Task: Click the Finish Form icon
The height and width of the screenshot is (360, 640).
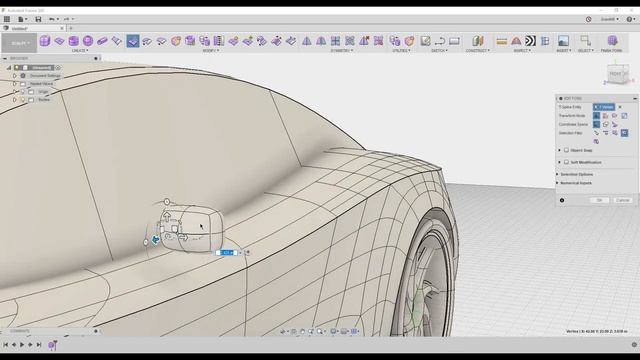Action: 611,40
